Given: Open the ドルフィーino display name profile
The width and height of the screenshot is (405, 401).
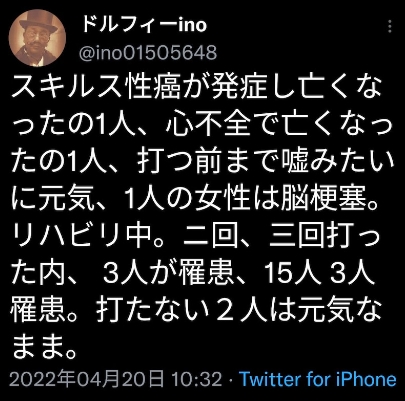Looking at the screenshot, I should coord(144,25).
